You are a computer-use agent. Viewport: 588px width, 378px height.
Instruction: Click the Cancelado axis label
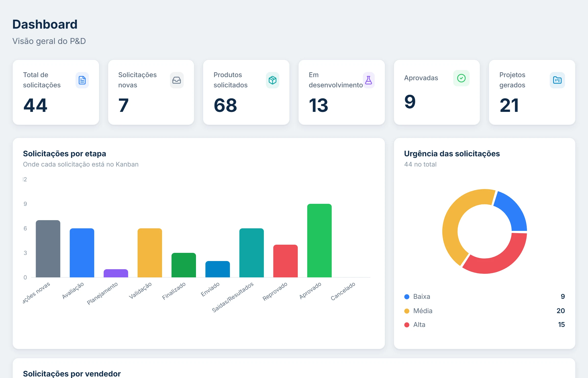coord(343,291)
